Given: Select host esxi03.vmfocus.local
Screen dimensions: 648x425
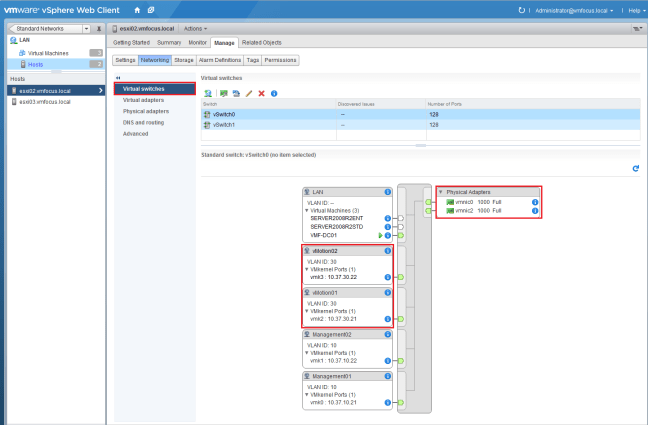Looking at the screenshot, I should (46, 101).
